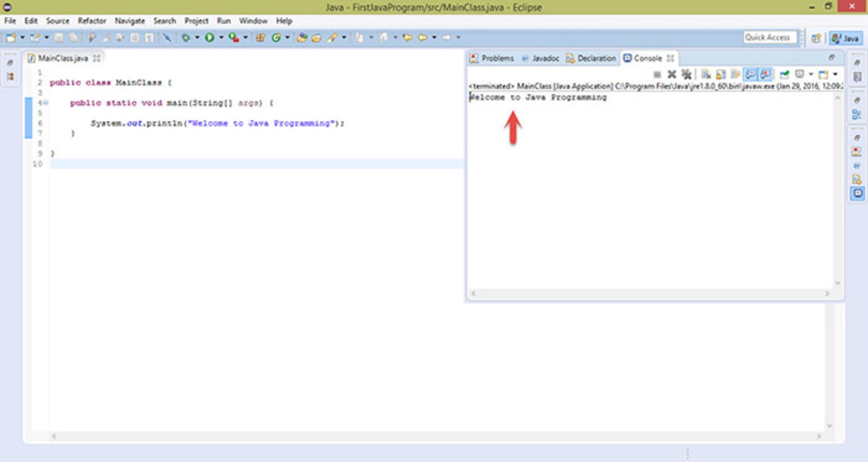Toggle Show Console When Standard Out Changes
Screen dimensions: 868x462
[x=750, y=74]
